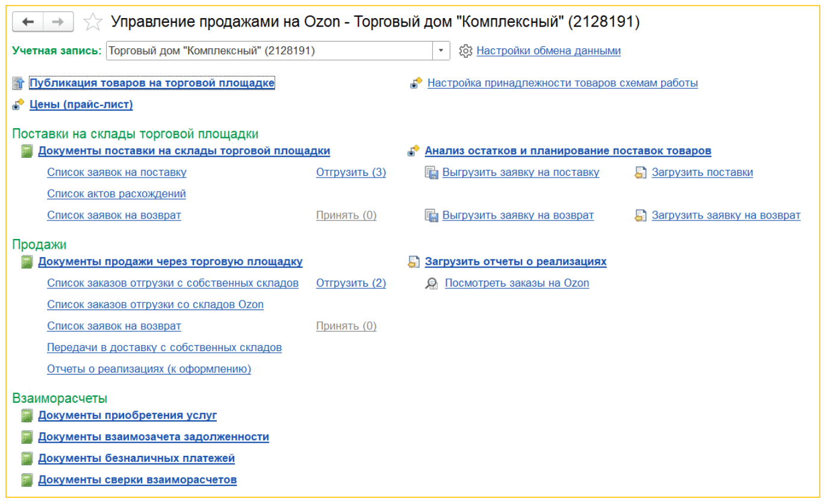Open Настройки обмена данными
This screenshot has height=504, width=825.
(549, 51)
